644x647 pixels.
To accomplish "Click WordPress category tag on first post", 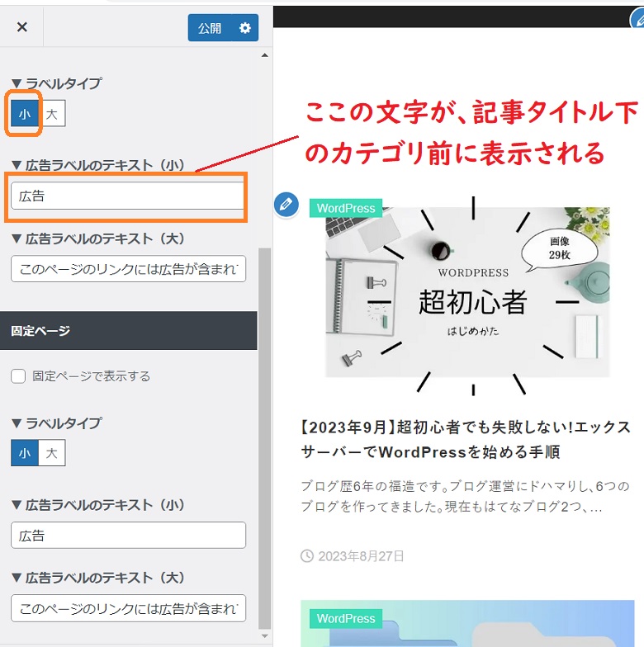I will tap(346, 208).
